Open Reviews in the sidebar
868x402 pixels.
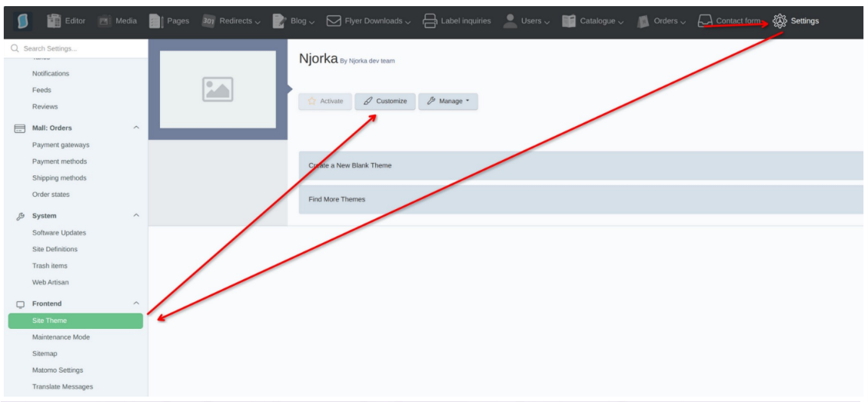45,107
